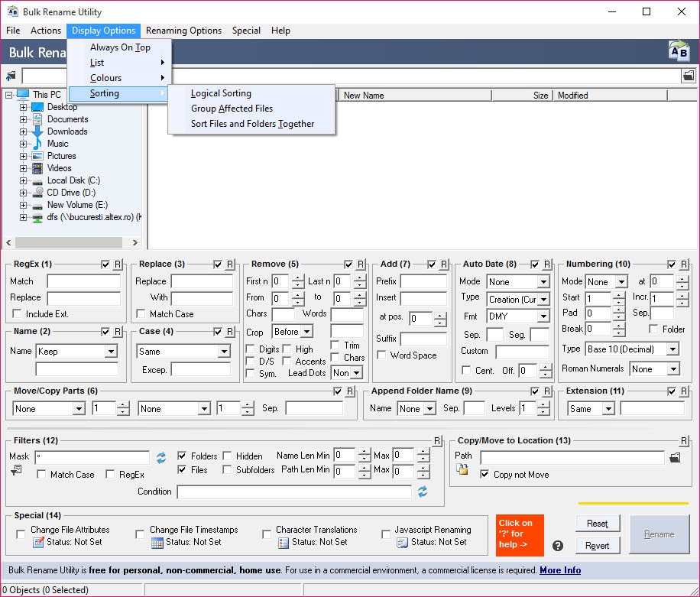Enable Word Space in the Add group

tap(381, 355)
